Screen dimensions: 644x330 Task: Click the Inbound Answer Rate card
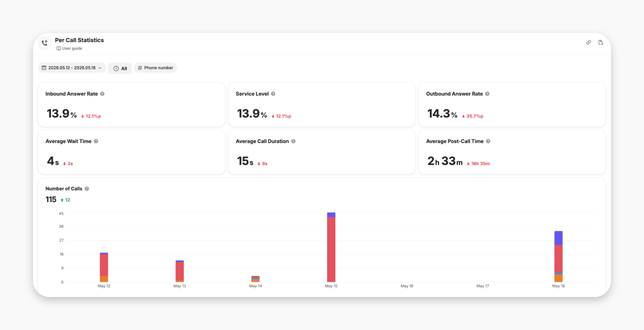coord(131,104)
